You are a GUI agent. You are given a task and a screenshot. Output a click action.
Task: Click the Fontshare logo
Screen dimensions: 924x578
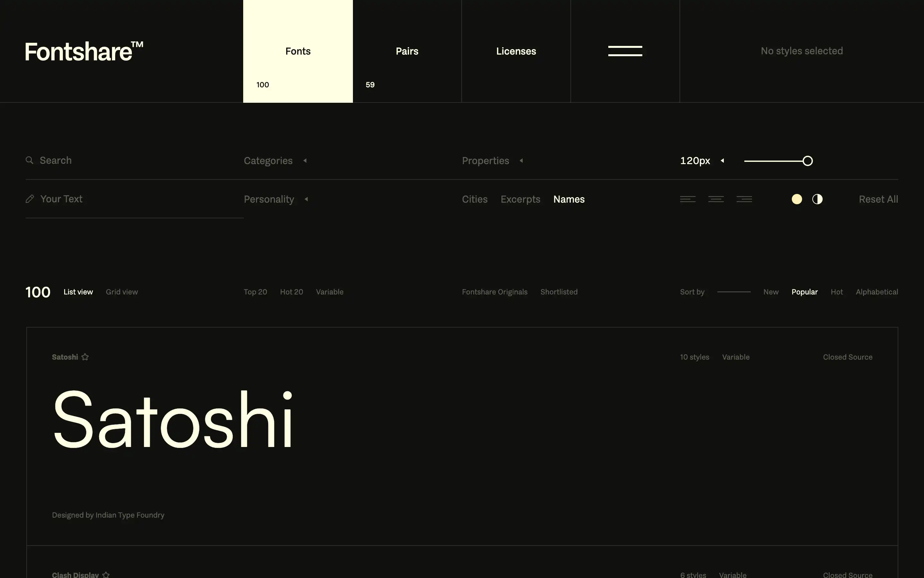point(84,51)
